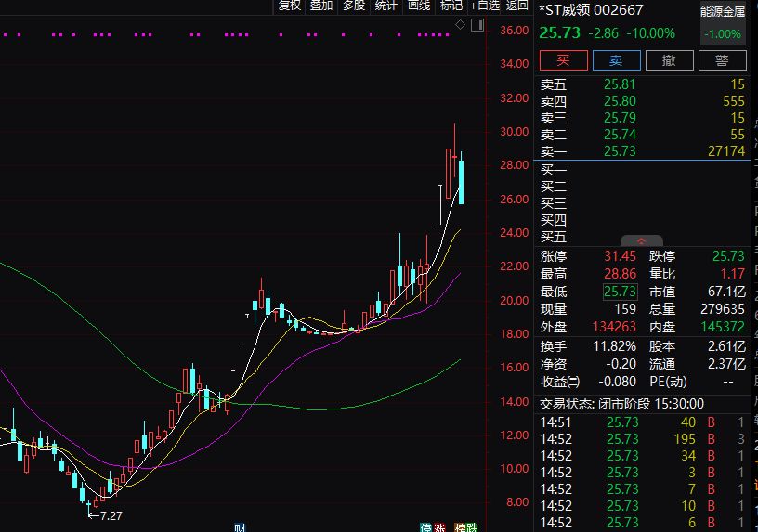
Task: Select 卖五 price 25.81
Action: click(620, 84)
